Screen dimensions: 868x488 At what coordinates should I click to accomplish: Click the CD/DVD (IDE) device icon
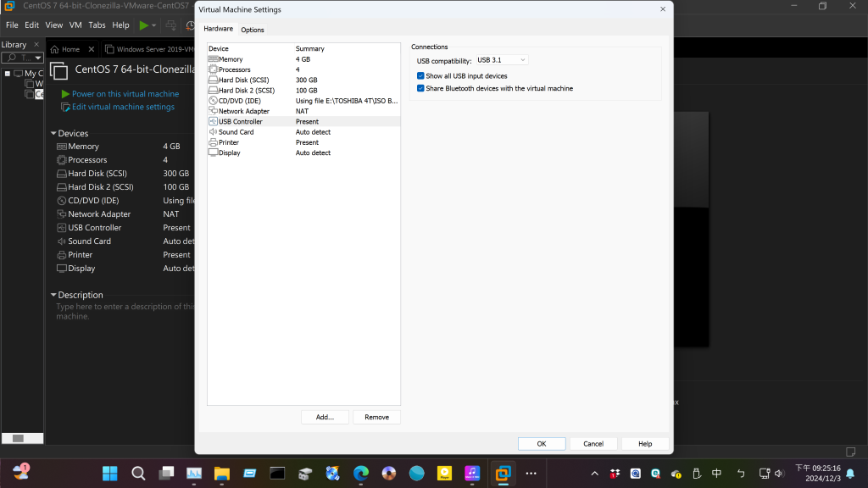click(x=213, y=101)
